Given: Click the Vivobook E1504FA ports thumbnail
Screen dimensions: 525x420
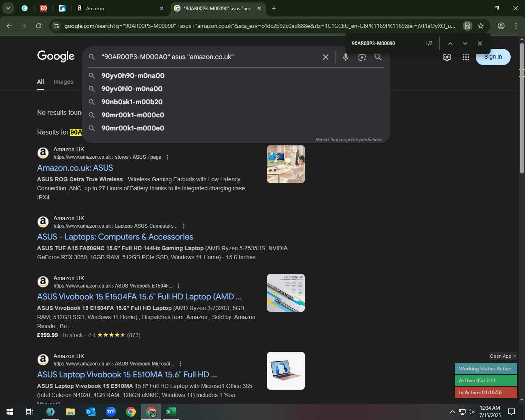Looking at the screenshot, I should pos(286,293).
